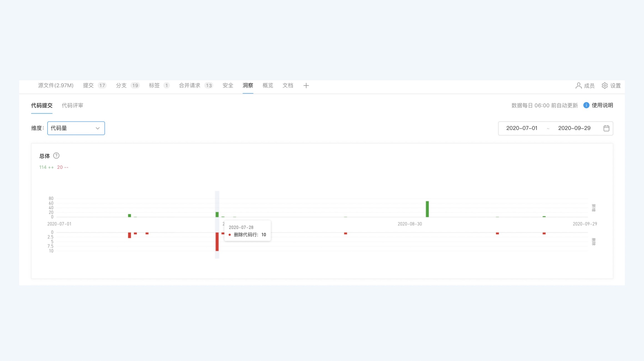Open 设置 settings gear icon
This screenshot has height=361, width=644.
click(605, 86)
